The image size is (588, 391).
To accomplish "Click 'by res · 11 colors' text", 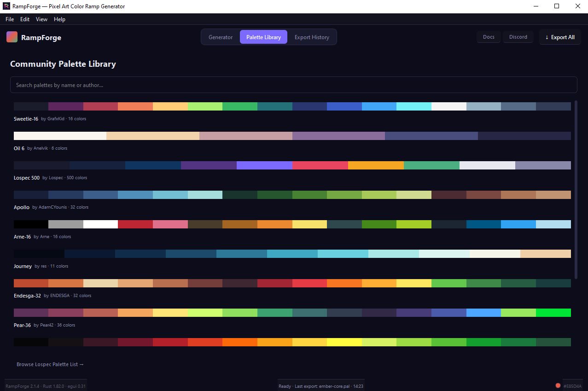I will click(52, 266).
